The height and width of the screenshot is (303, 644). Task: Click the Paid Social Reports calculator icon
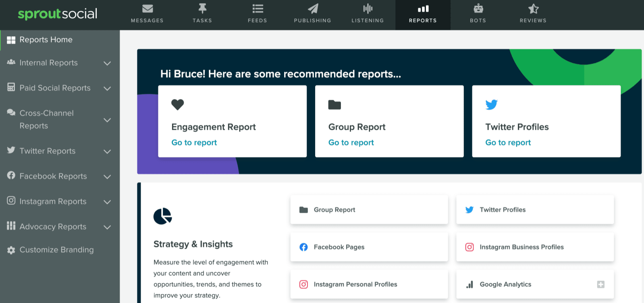11,87
